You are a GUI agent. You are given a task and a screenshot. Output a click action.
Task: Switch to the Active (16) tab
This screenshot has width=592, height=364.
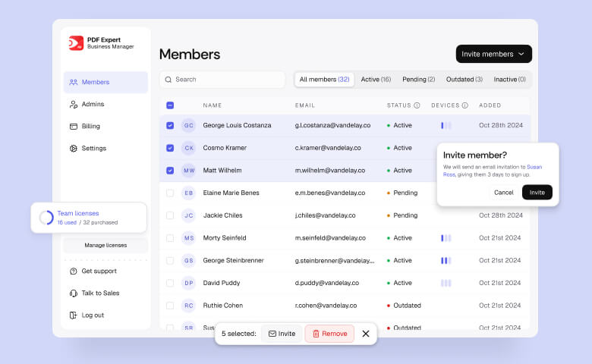[x=376, y=80]
